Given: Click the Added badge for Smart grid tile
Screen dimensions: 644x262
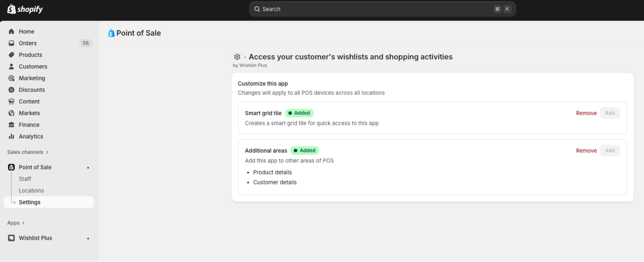Looking at the screenshot, I should (299, 113).
